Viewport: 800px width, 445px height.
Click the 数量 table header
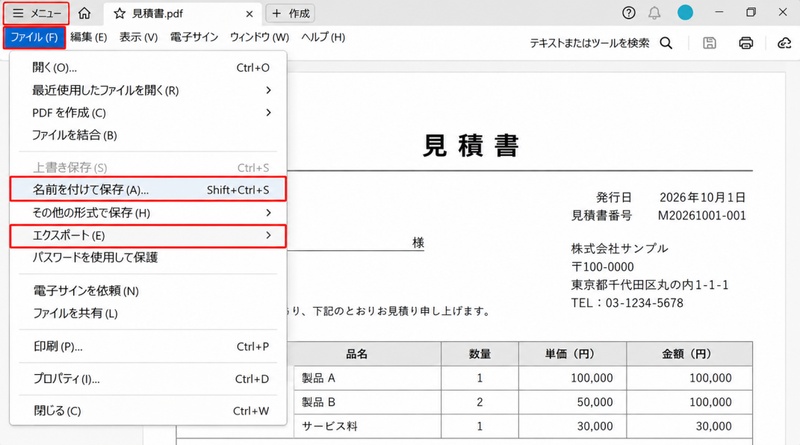(x=480, y=354)
